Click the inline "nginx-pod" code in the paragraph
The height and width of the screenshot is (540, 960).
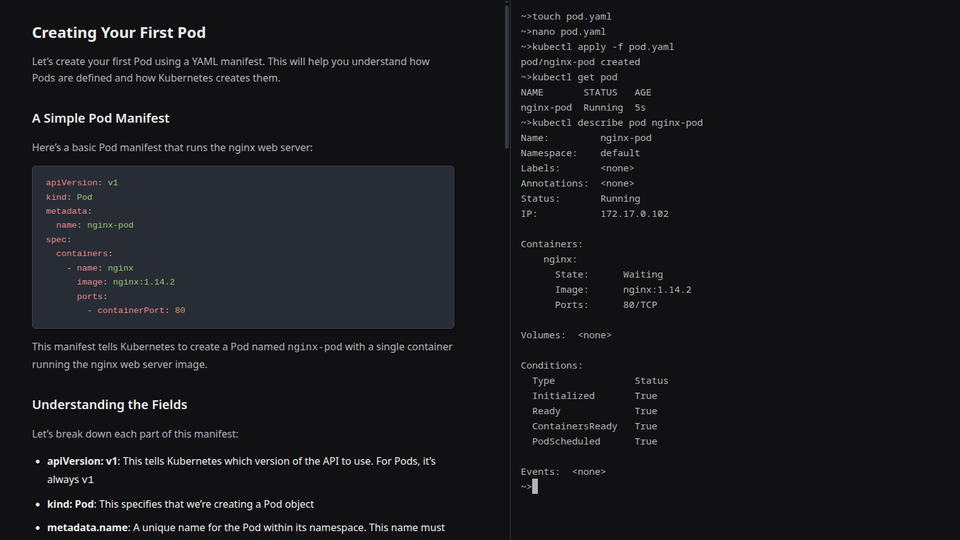tap(314, 348)
